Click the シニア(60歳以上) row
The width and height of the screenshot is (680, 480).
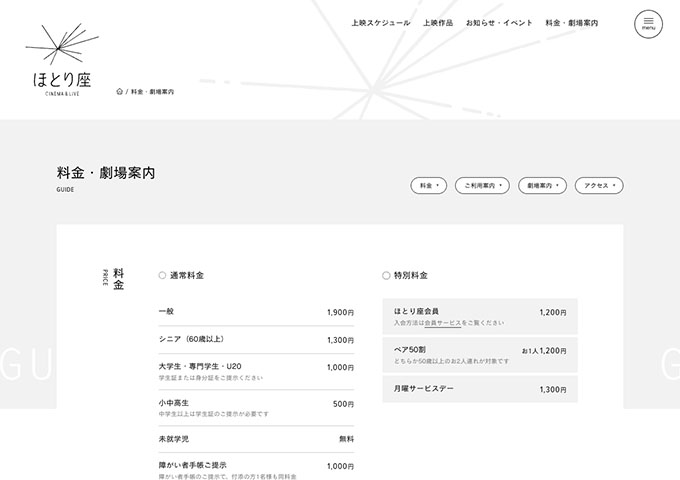(x=256, y=340)
